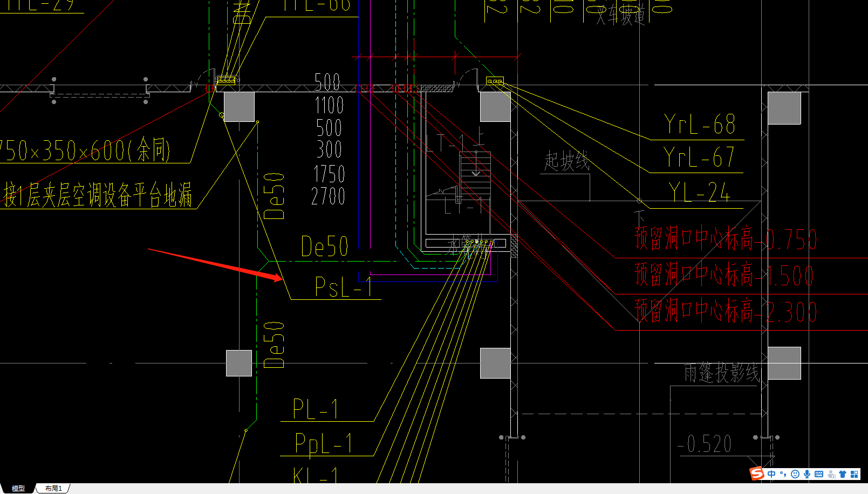Click the dimension value 1100
This screenshot has width=868, height=494.
click(329, 105)
